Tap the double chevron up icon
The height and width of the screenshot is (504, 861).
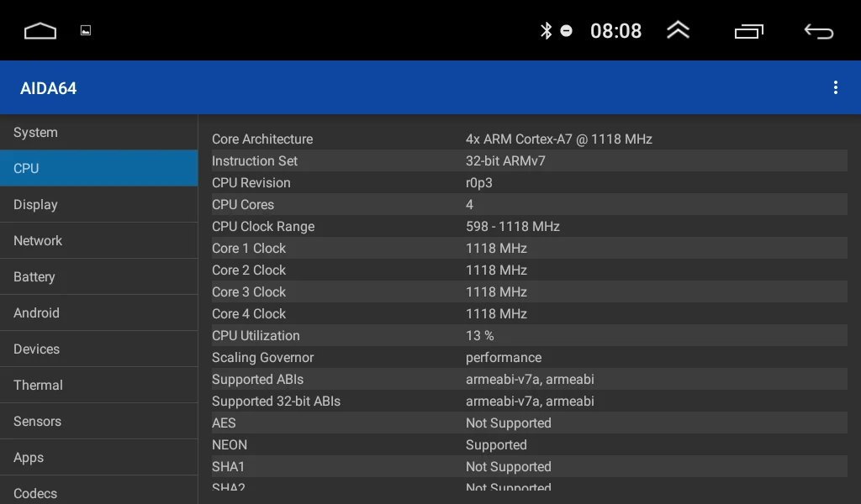pos(678,30)
